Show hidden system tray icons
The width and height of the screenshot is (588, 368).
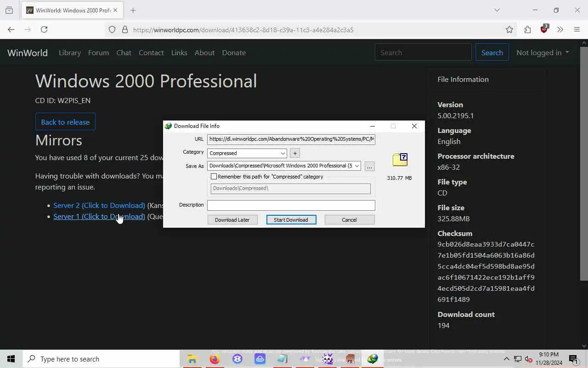506,359
